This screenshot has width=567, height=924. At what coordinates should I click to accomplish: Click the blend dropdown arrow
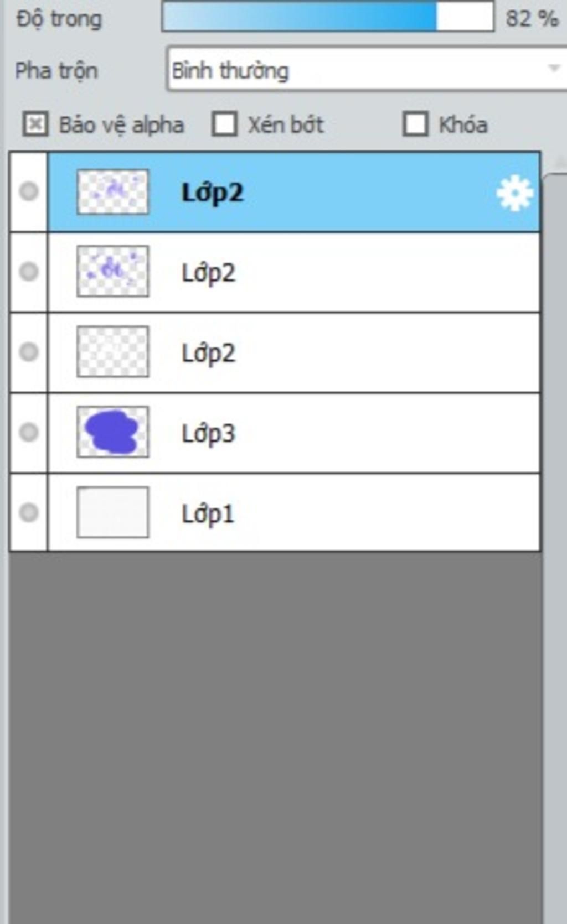[553, 69]
